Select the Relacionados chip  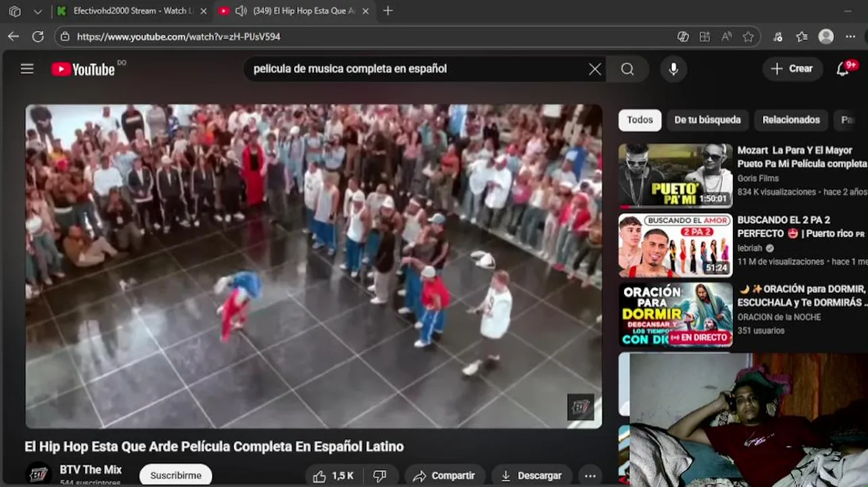pyautogui.click(x=791, y=120)
